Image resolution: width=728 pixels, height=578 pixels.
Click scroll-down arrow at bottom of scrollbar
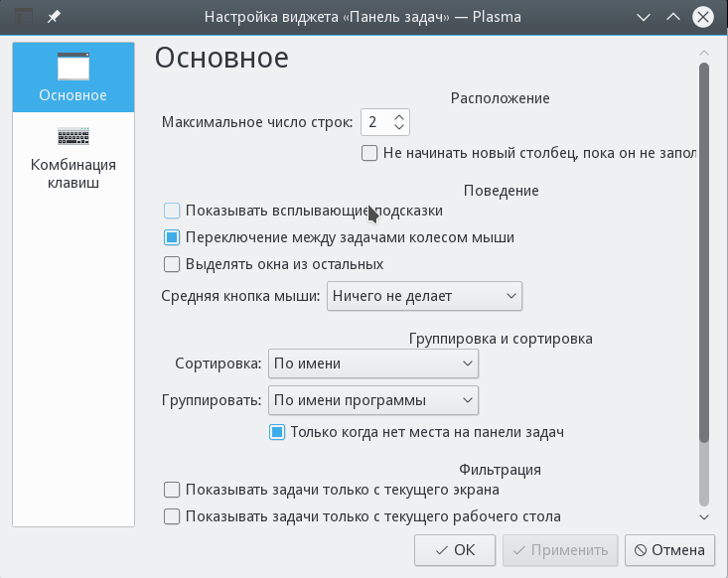[703, 516]
